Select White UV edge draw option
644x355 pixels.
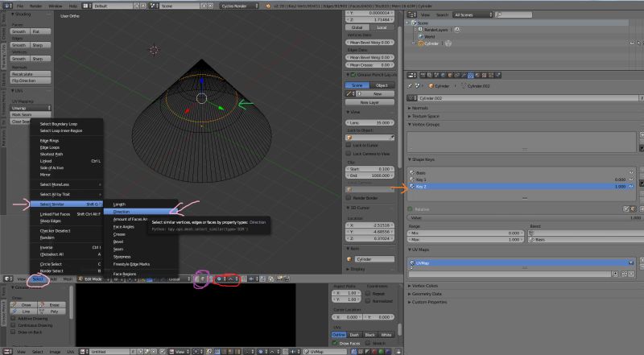(386, 335)
